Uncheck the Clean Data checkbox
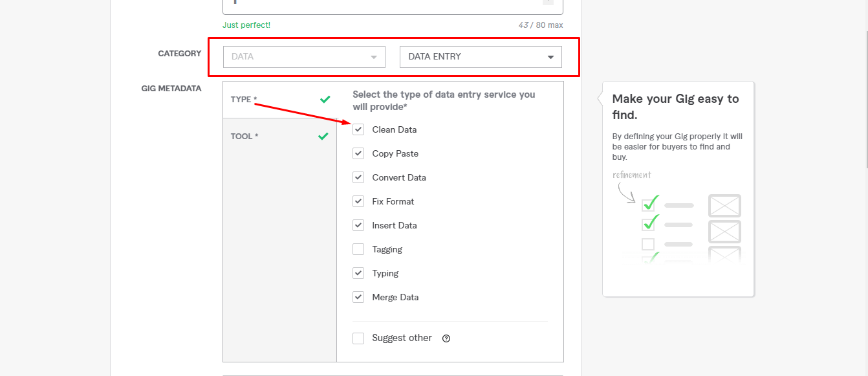This screenshot has width=868, height=376. click(358, 129)
